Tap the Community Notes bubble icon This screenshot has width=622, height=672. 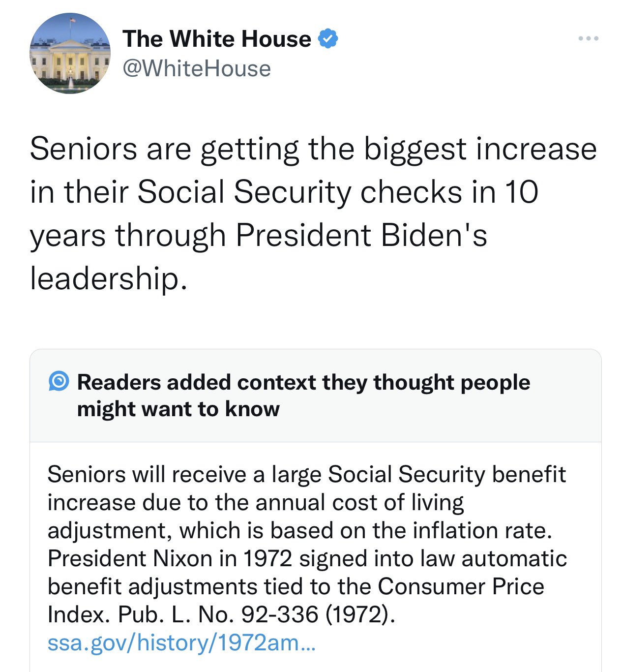59,381
